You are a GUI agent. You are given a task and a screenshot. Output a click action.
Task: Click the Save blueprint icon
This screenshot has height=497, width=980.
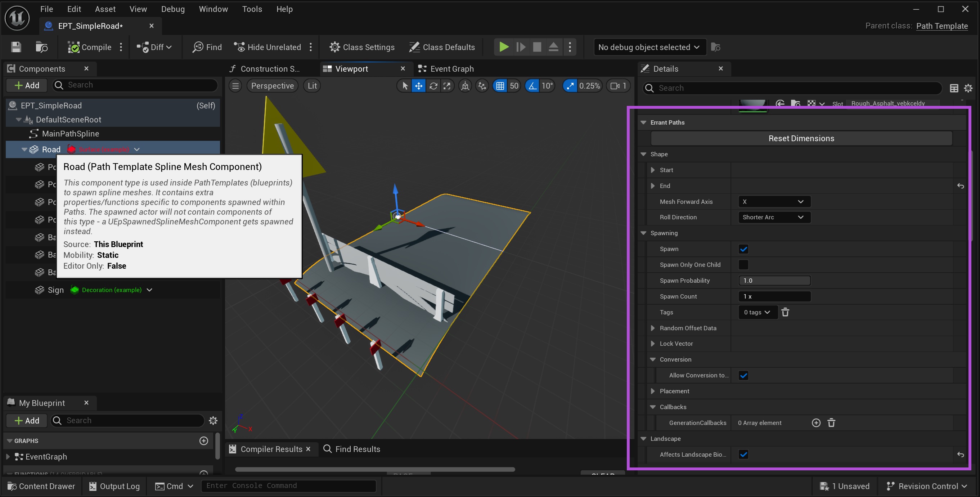click(15, 47)
